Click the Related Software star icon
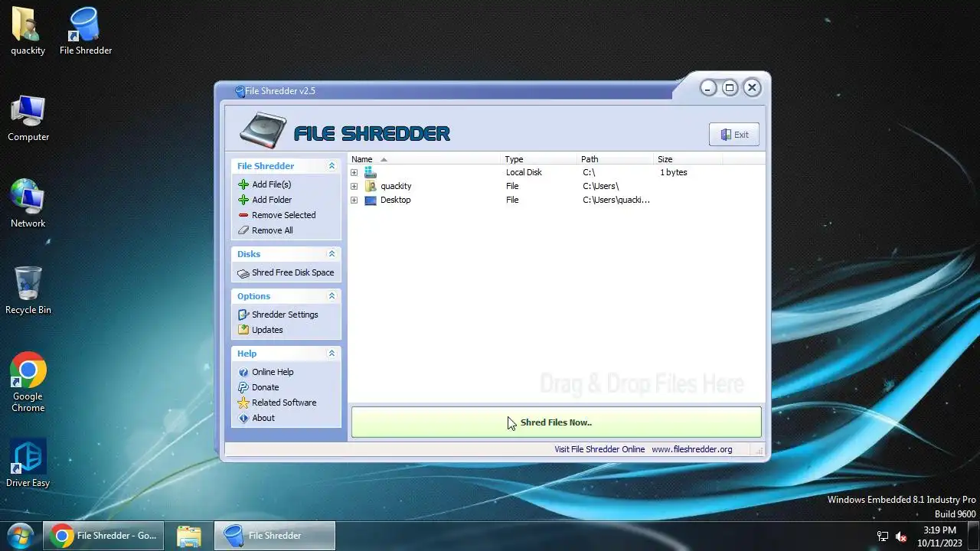Screen dimensions: 980x551 click(243, 403)
